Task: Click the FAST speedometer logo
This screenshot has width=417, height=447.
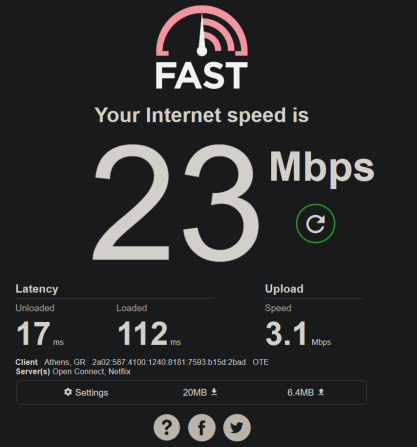Action: [202, 31]
